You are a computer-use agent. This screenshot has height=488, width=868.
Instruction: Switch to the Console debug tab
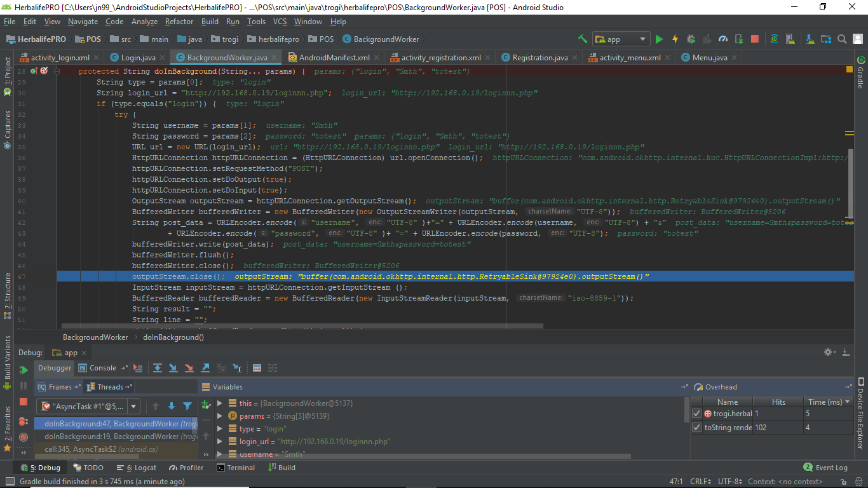coord(102,368)
